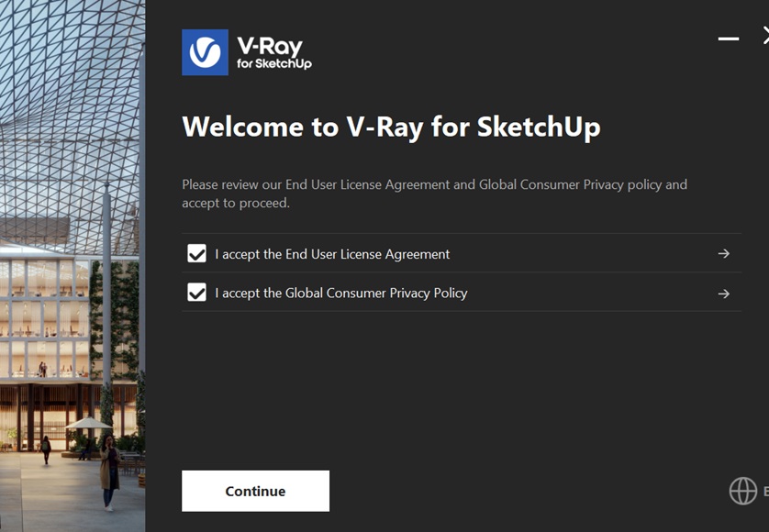Uncheck "I accept the Global Consumer Privacy Policy"
Screen dimensions: 769x532
(196, 293)
